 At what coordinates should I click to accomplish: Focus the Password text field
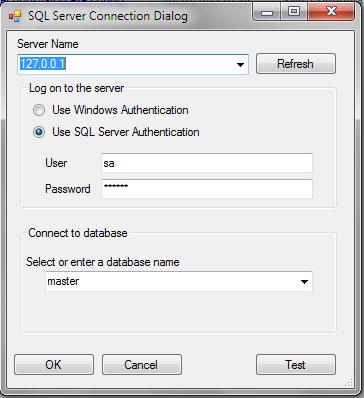(207, 189)
